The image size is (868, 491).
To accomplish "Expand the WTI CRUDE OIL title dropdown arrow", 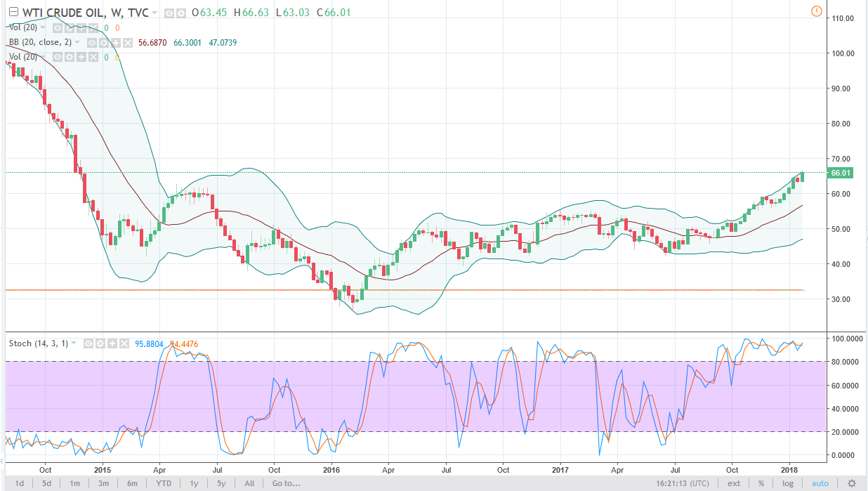I will point(154,13).
